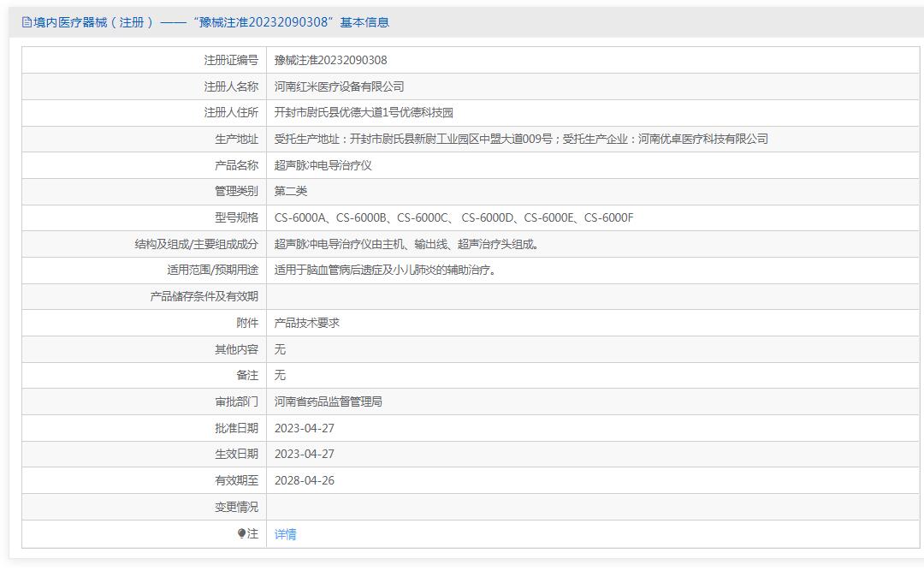924x577 pixels.
Task: Click the 变更情况 label
Action: (x=236, y=507)
